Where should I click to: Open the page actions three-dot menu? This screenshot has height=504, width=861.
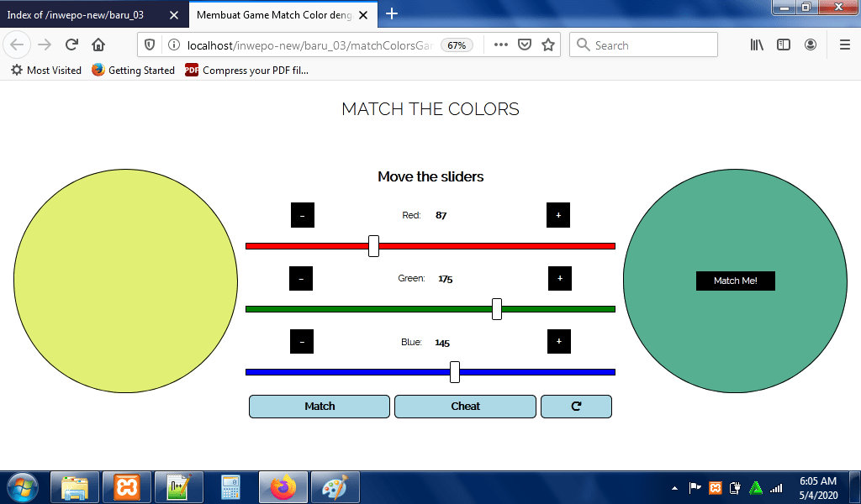click(x=501, y=45)
